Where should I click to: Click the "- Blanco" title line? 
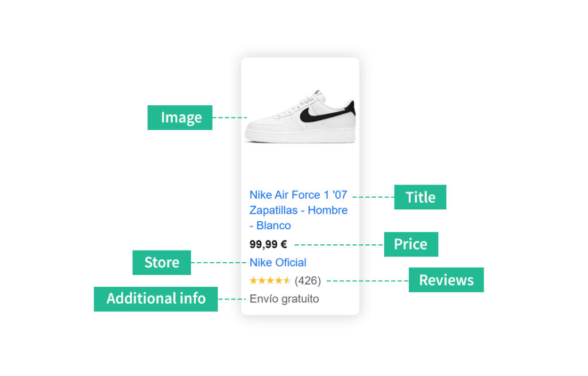pyautogui.click(x=270, y=226)
